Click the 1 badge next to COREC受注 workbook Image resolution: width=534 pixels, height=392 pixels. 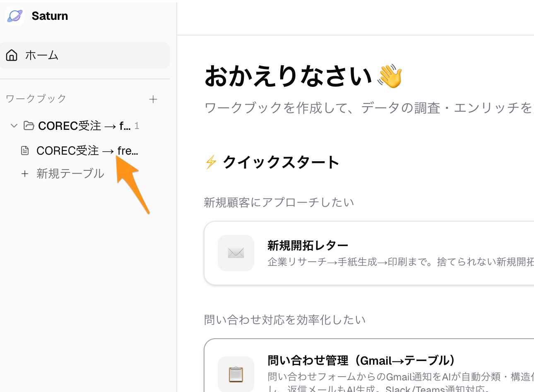point(137,125)
